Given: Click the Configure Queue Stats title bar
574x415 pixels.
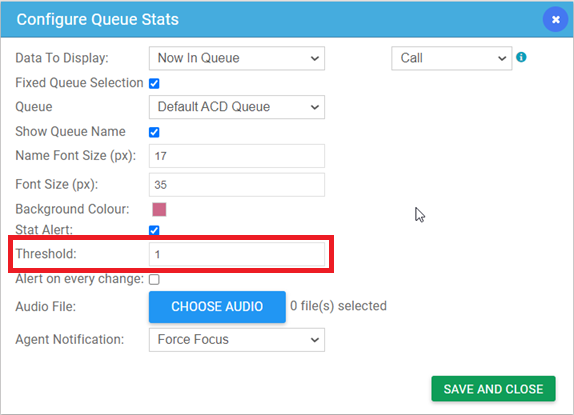Looking at the screenshot, I should pyautogui.click(x=271, y=19).
